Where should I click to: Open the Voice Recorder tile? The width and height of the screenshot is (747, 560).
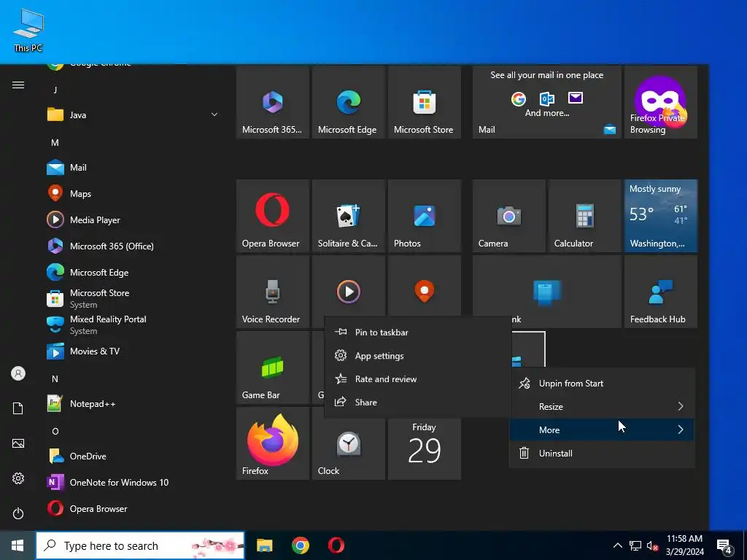click(273, 292)
